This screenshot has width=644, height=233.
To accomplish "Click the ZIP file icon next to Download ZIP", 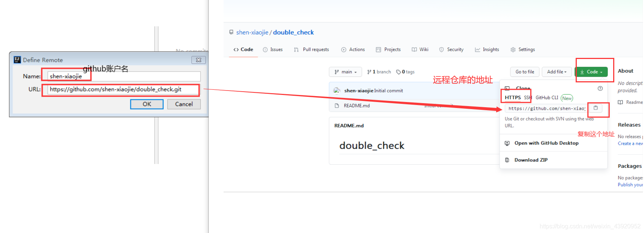I will pyautogui.click(x=507, y=160).
